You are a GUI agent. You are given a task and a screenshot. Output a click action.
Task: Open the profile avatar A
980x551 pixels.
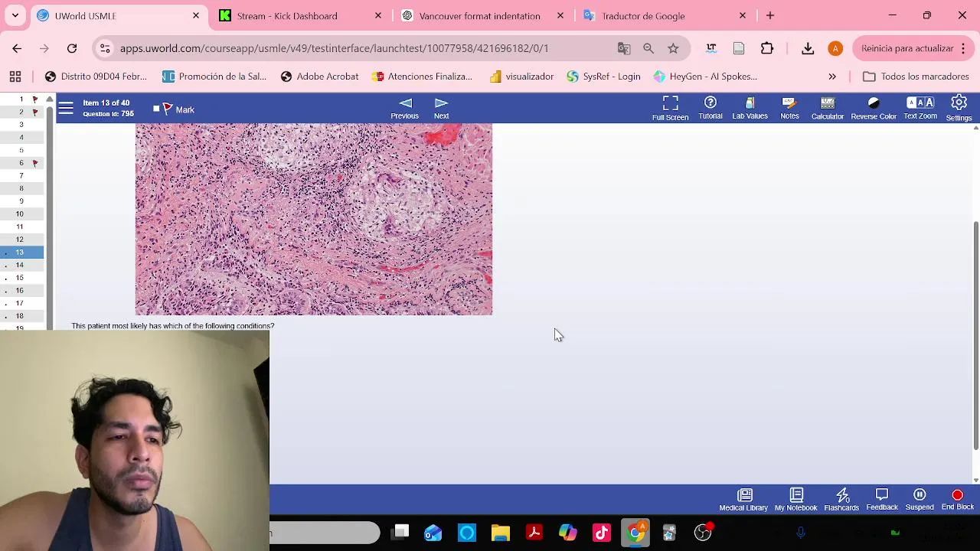pyautogui.click(x=835, y=48)
